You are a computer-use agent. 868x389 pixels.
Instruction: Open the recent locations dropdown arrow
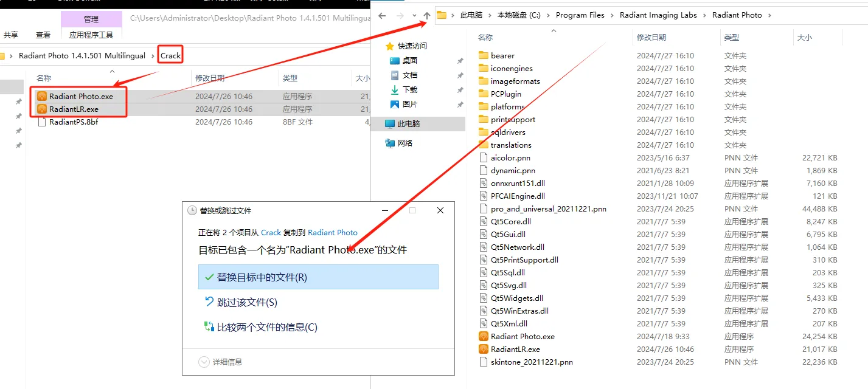click(414, 16)
